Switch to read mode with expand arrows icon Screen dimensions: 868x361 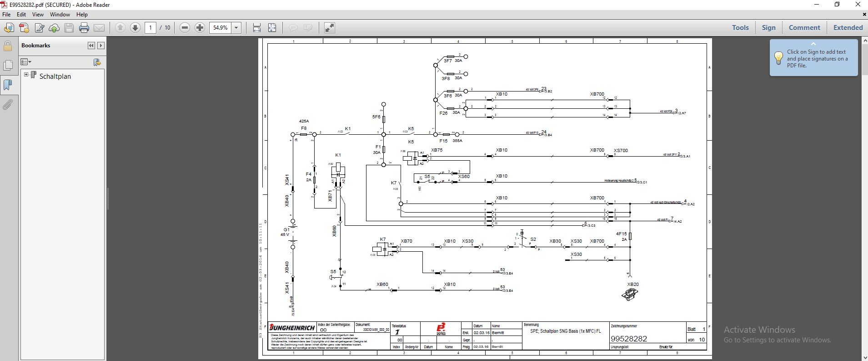click(x=330, y=28)
